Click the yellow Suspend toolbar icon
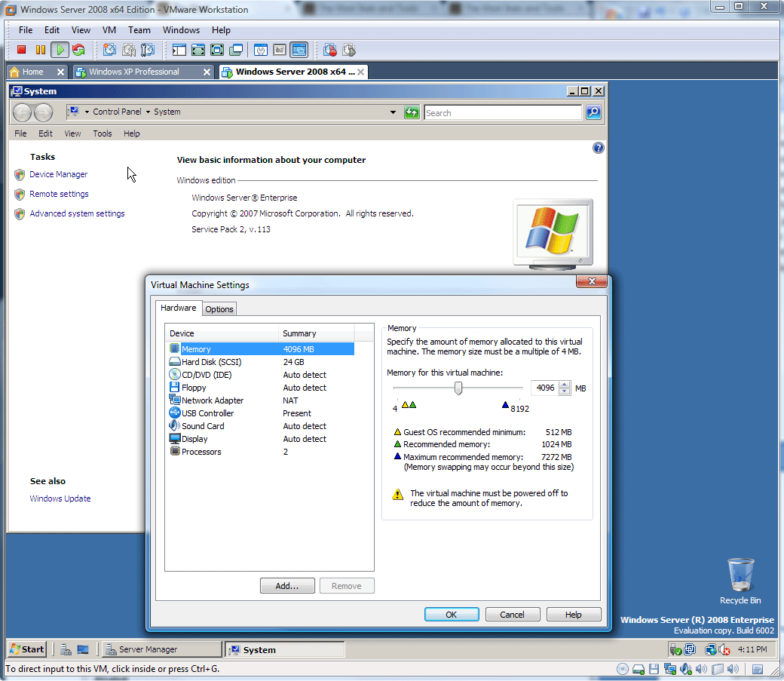Image resolution: width=784 pixels, height=681 pixels. click(41, 50)
